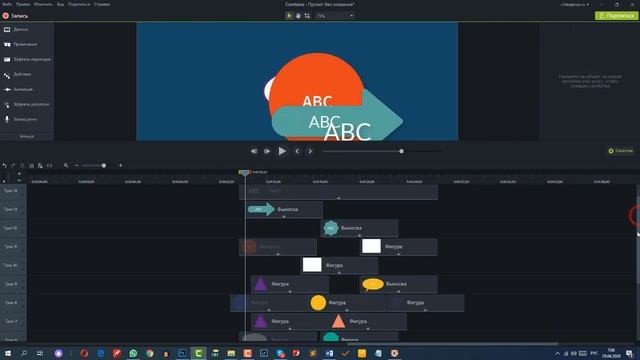Viewport: 640px width, 360px height.
Task: Open the account dropdown in title bar
Action: [575, 4]
